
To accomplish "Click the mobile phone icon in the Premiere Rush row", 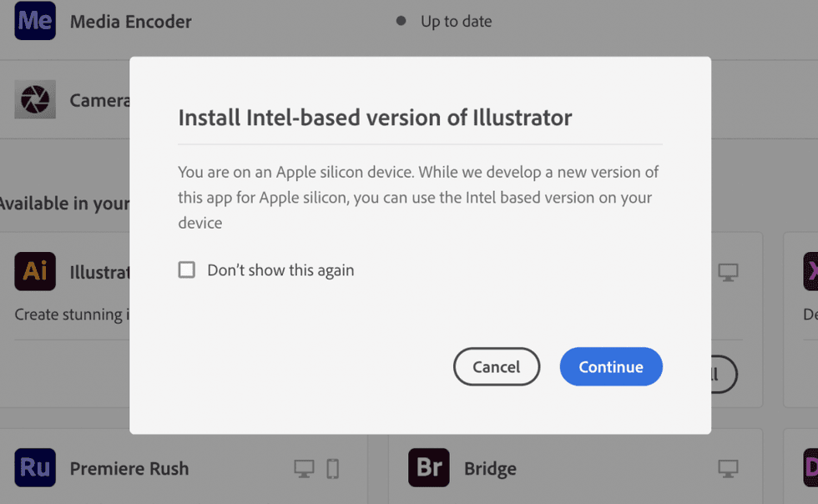I will [x=333, y=468].
